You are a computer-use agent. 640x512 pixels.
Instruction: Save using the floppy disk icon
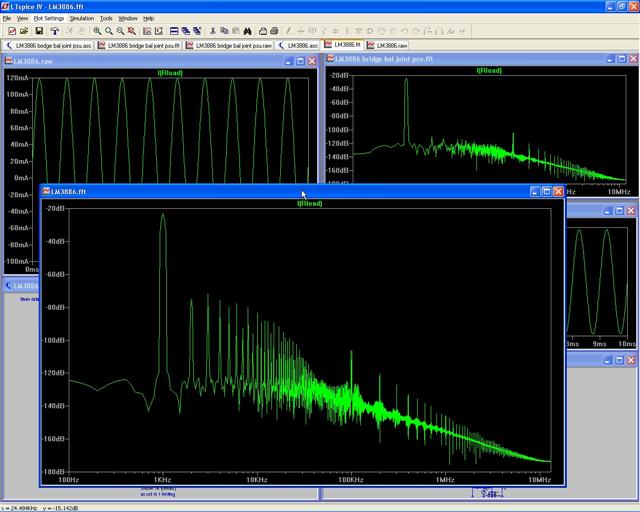tap(39, 31)
